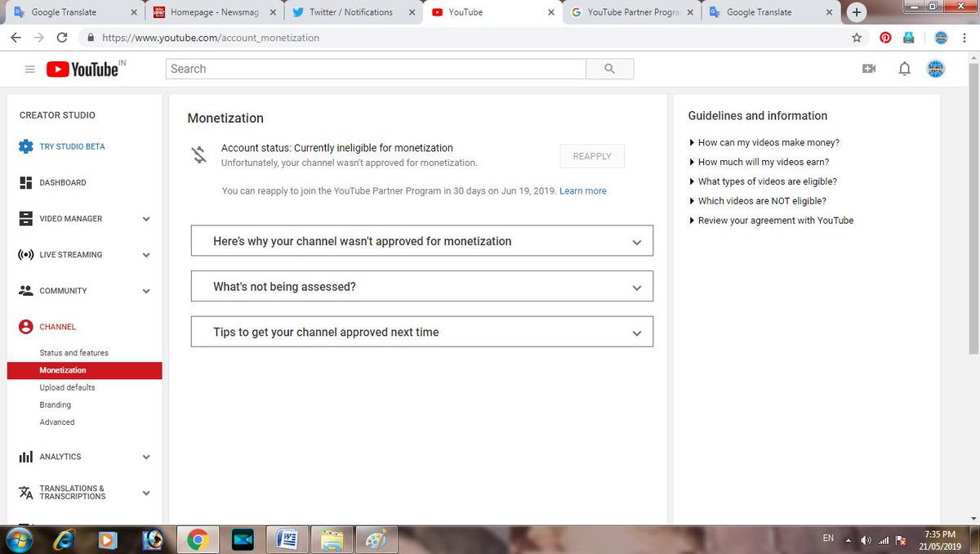
Task: Expand the Analytics chevron
Action: [146, 457]
